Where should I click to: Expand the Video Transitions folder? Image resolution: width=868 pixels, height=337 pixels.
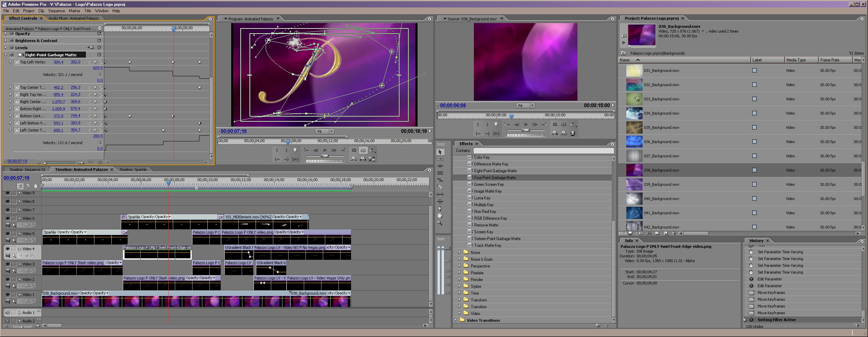pos(456,320)
